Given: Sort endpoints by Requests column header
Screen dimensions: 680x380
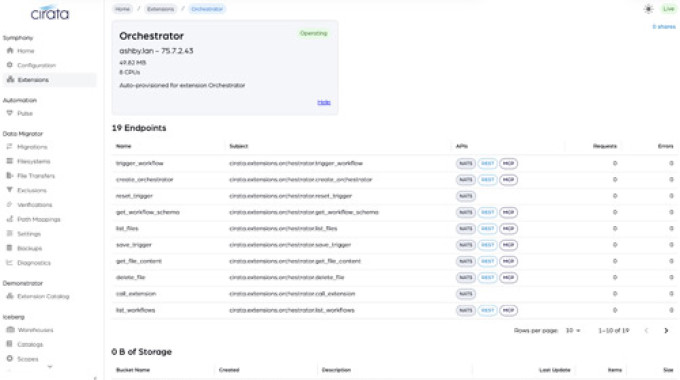Looking at the screenshot, I should [x=605, y=146].
